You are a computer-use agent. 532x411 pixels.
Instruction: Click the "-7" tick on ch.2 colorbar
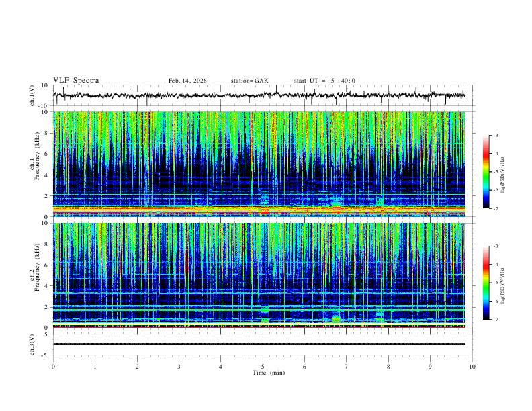(495, 320)
